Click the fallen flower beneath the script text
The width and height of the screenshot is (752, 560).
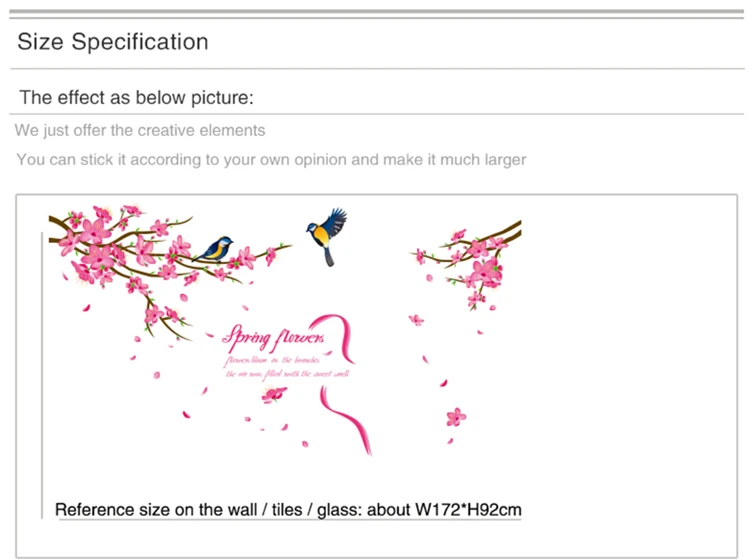pos(274,395)
